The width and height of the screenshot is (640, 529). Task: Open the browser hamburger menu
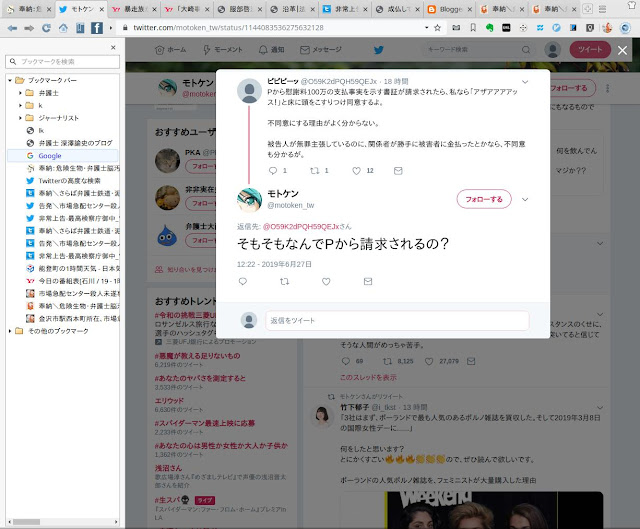pos(602,9)
